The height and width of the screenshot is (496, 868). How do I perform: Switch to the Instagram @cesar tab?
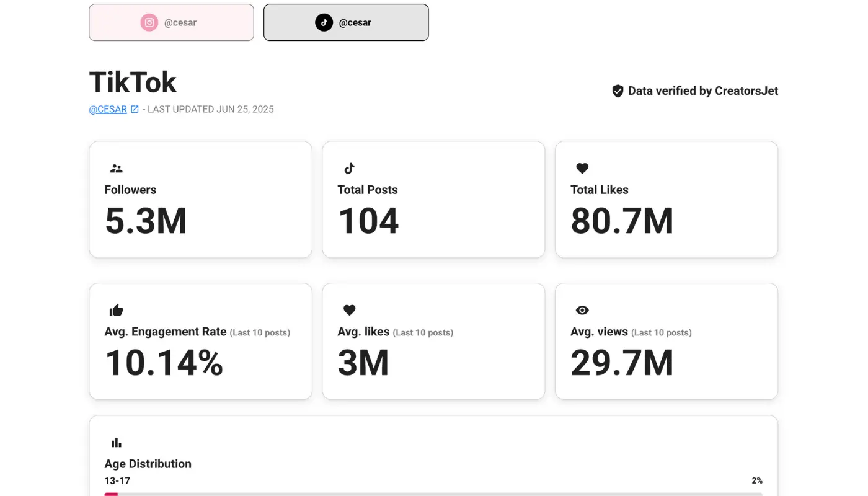pos(171,22)
